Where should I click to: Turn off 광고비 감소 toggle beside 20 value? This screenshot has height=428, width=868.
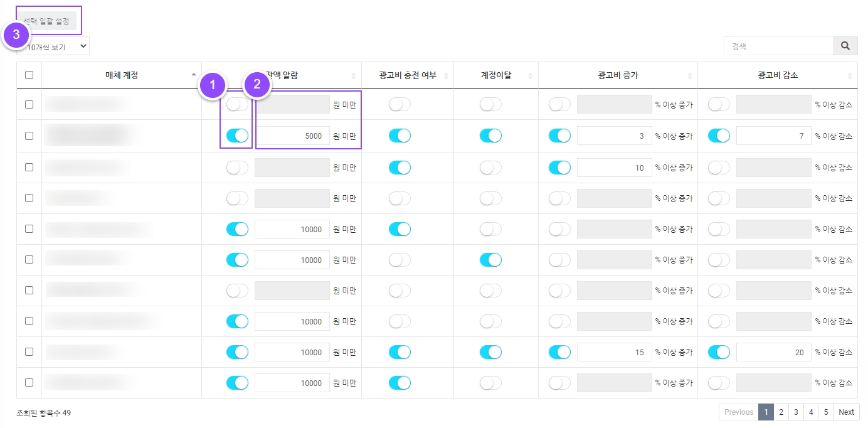tap(719, 352)
